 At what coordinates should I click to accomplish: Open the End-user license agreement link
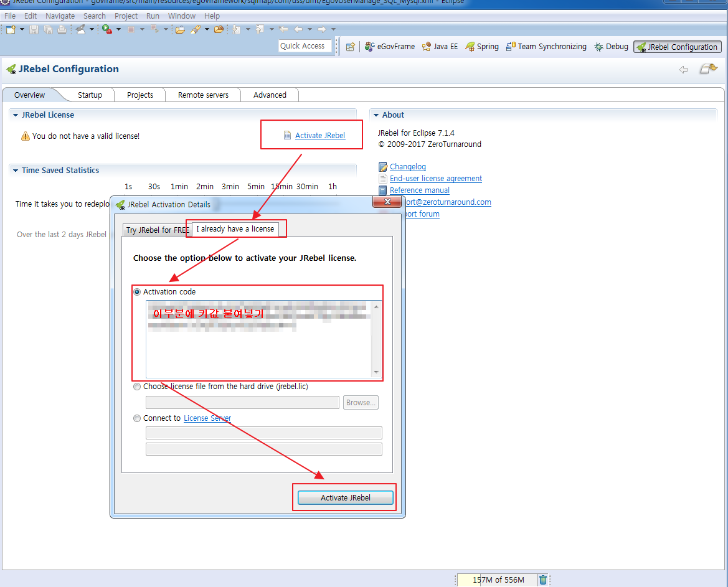[x=435, y=179]
